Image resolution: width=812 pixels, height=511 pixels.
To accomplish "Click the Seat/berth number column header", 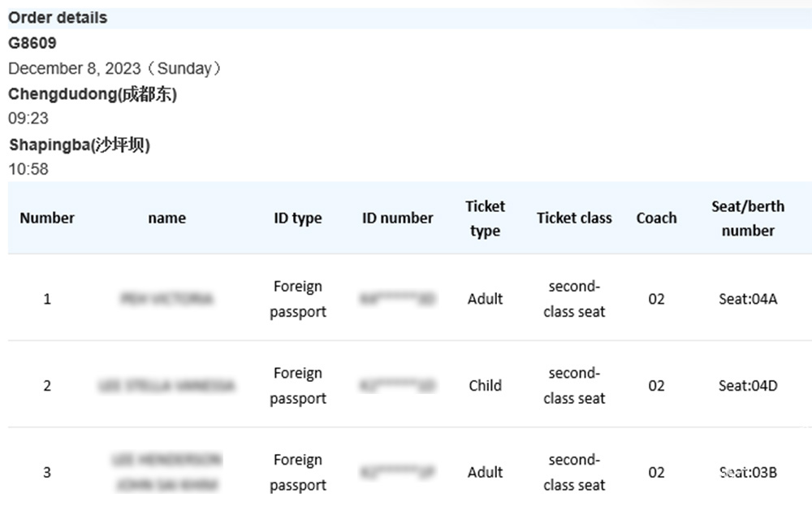I will (748, 219).
